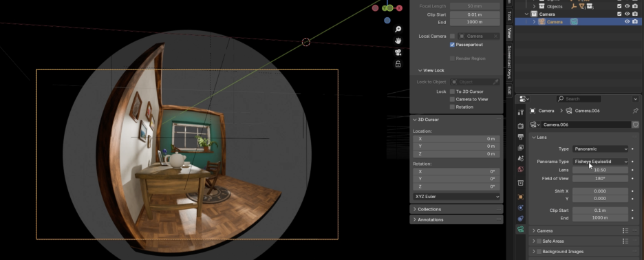Click the Lens value field 10.50
644x260 pixels.
click(601, 170)
